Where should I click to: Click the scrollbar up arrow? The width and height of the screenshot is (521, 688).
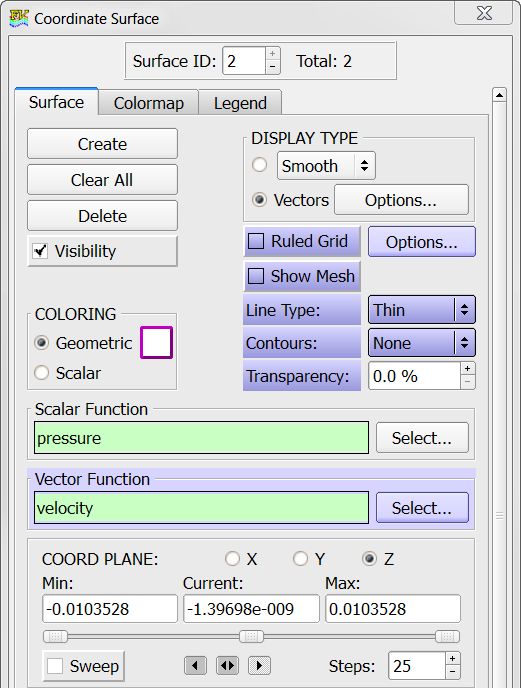[499, 95]
